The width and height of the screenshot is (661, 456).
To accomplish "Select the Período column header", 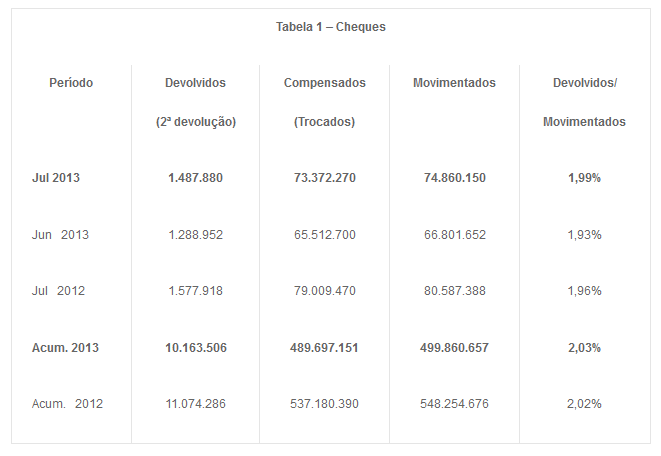I will coord(71,83).
